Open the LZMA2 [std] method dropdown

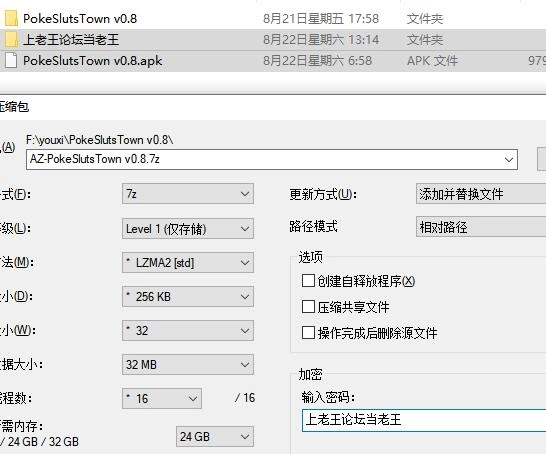pos(188,263)
